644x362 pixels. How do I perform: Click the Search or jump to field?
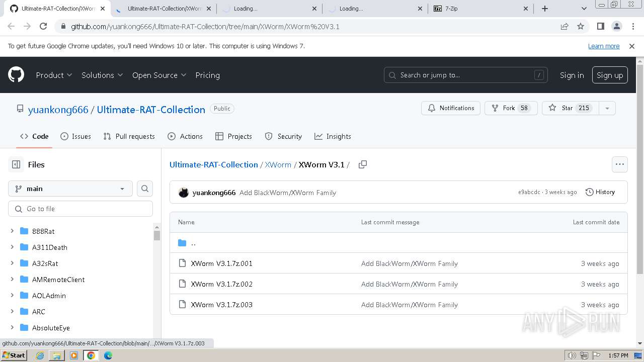click(x=466, y=75)
